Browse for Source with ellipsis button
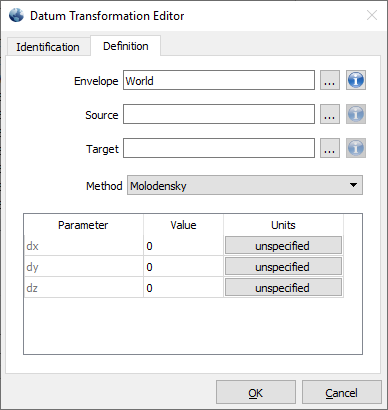This screenshot has width=388, height=410. 330,114
